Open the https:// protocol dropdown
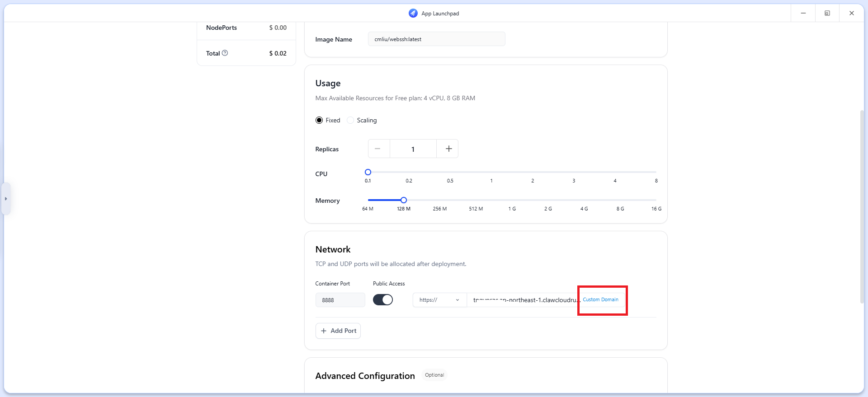The width and height of the screenshot is (868, 397). pos(439,300)
